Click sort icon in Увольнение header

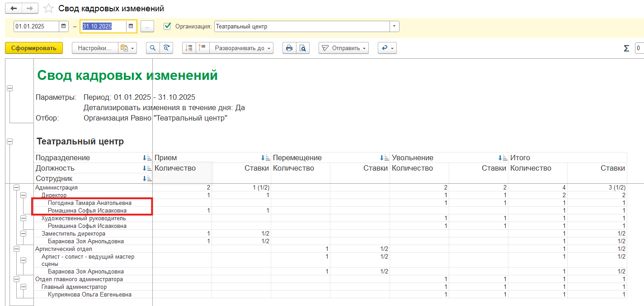click(503, 158)
